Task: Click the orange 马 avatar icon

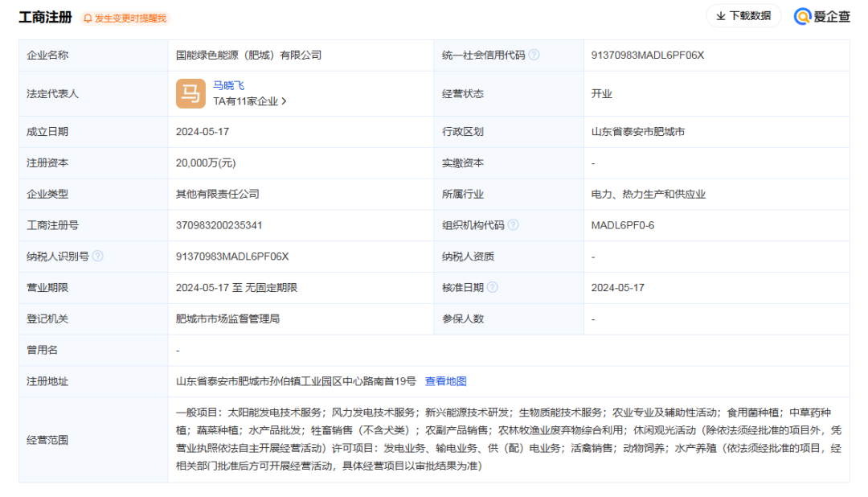Action: click(190, 93)
